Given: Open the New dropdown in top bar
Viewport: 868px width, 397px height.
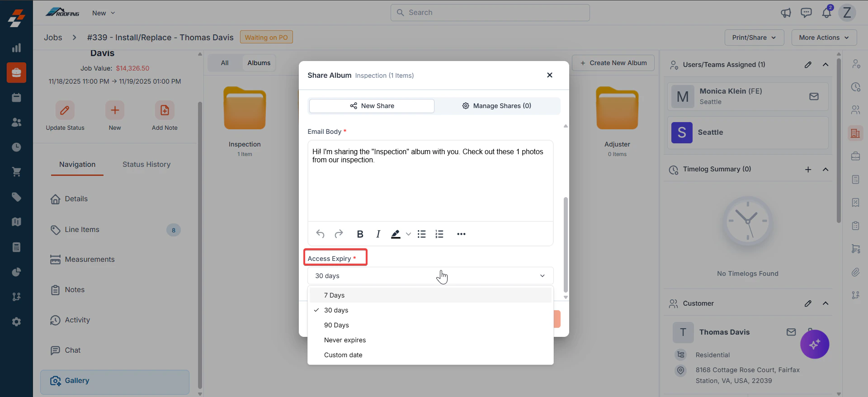Looking at the screenshot, I should pyautogui.click(x=104, y=13).
